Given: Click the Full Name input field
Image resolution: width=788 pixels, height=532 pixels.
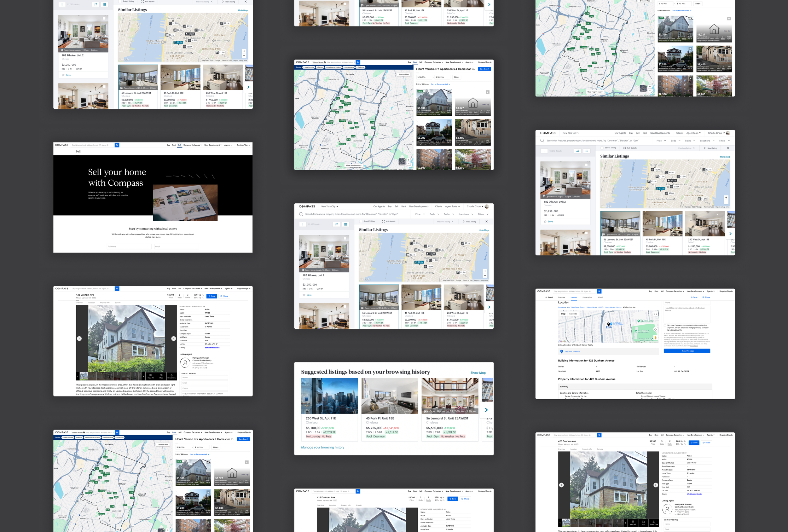Looking at the screenshot, I should (x=129, y=246).
